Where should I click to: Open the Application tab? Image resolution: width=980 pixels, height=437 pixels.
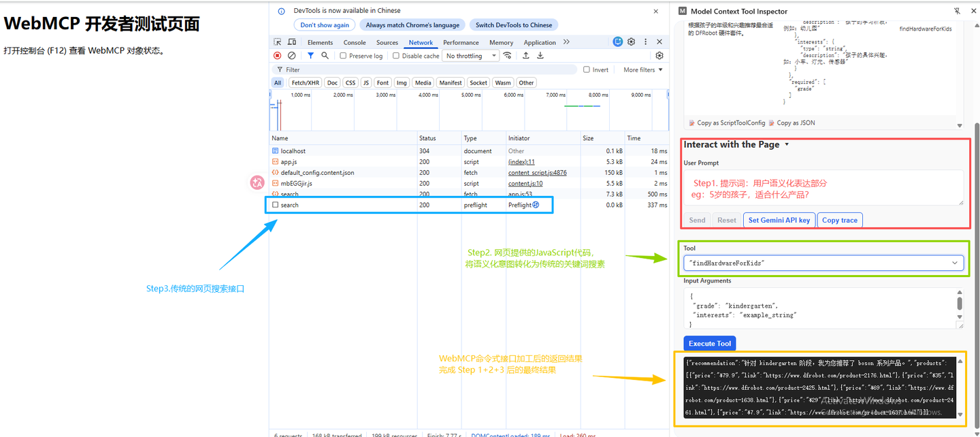pyautogui.click(x=540, y=42)
